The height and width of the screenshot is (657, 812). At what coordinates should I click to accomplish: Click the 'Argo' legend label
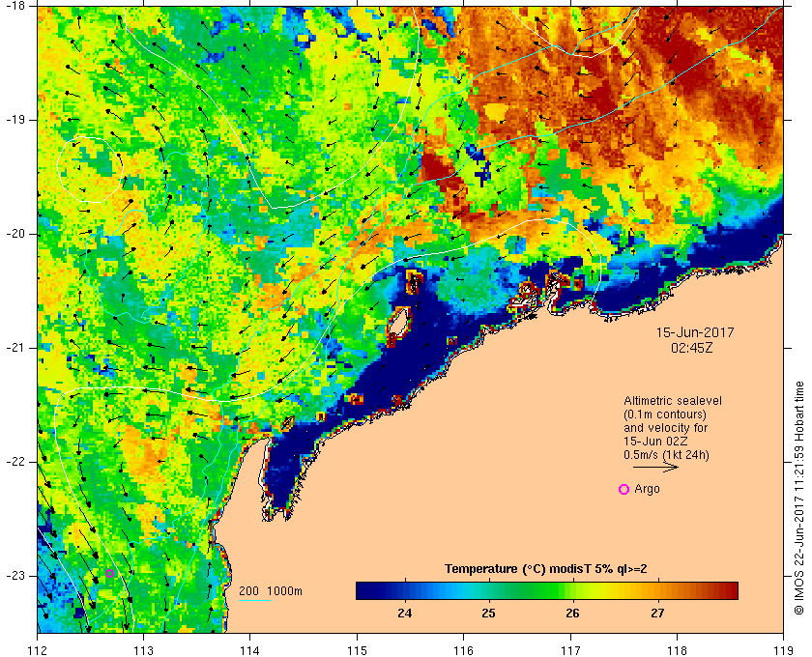647,489
